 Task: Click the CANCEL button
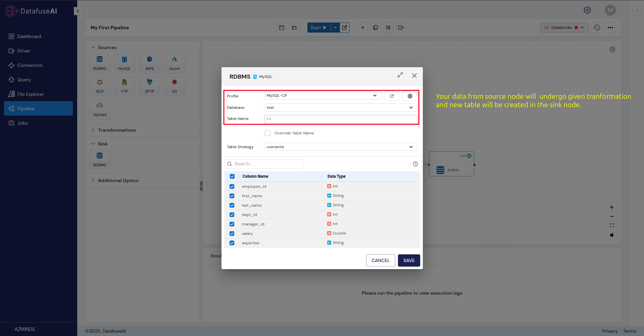(x=380, y=260)
